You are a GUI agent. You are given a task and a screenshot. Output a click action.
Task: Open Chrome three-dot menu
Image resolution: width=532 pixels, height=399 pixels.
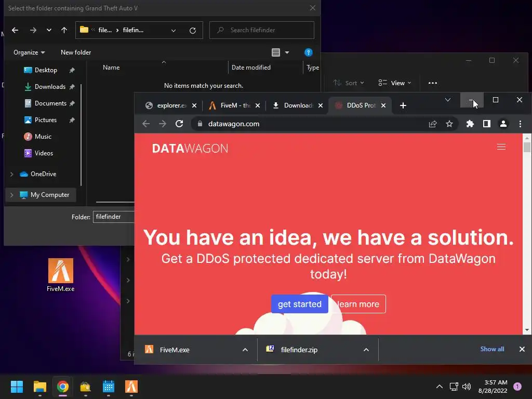point(520,124)
